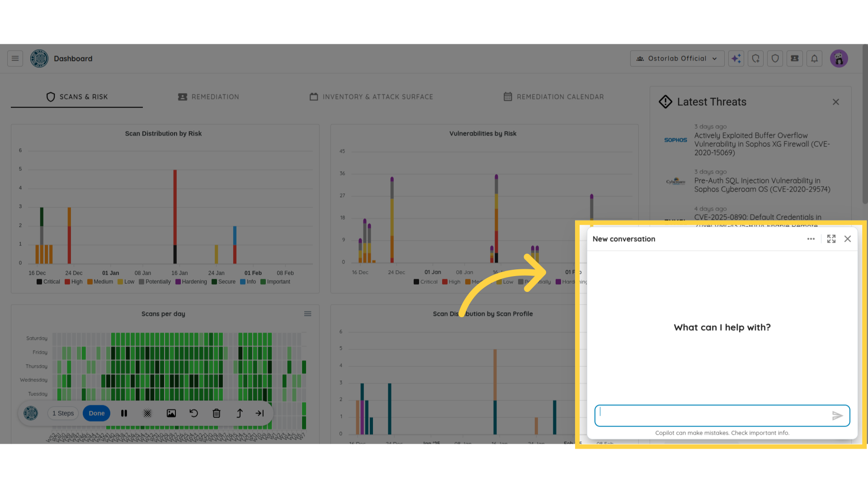Click the Remediation panel icon
The height and width of the screenshot is (488, 868).
coord(183,97)
